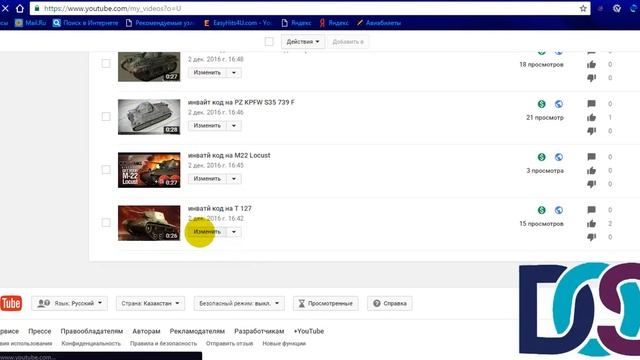This screenshot has width=640, height=360.
Task: Open the Новые функции link
Action: coord(284,344)
